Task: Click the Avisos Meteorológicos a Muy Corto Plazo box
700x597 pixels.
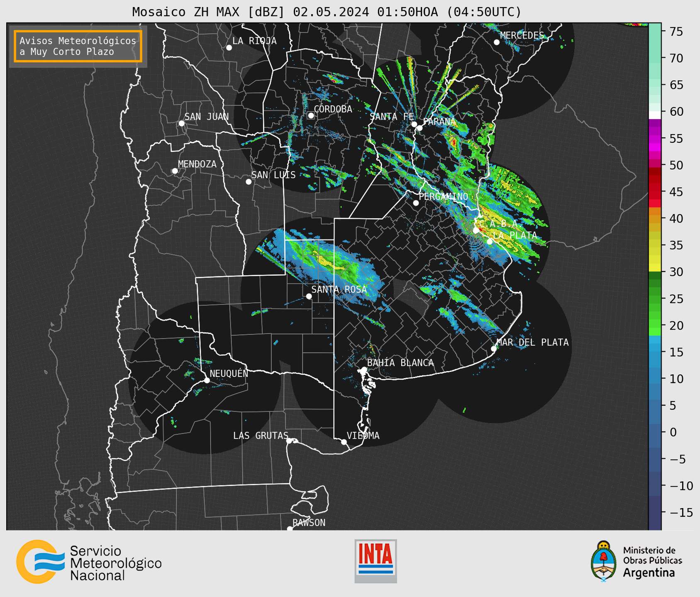Action: [78, 46]
